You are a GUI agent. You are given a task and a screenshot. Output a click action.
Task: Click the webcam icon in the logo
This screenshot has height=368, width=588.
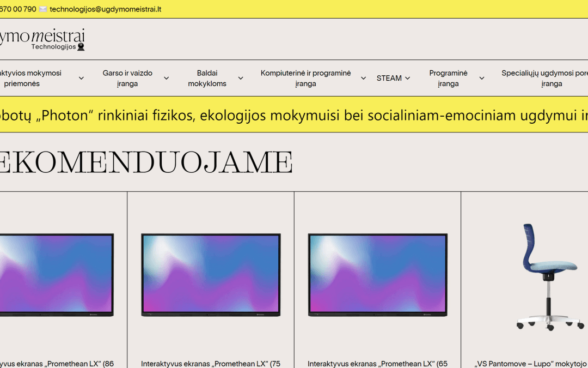point(81,46)
